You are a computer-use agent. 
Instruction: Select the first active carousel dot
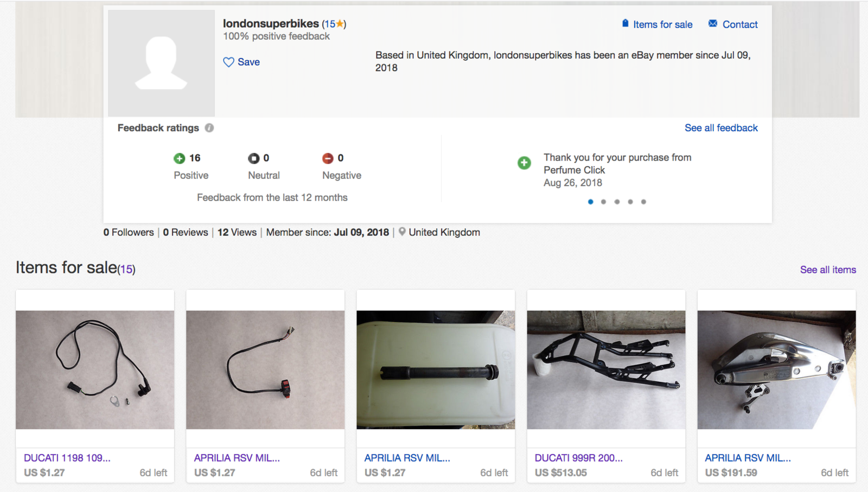tap(590, 202)
